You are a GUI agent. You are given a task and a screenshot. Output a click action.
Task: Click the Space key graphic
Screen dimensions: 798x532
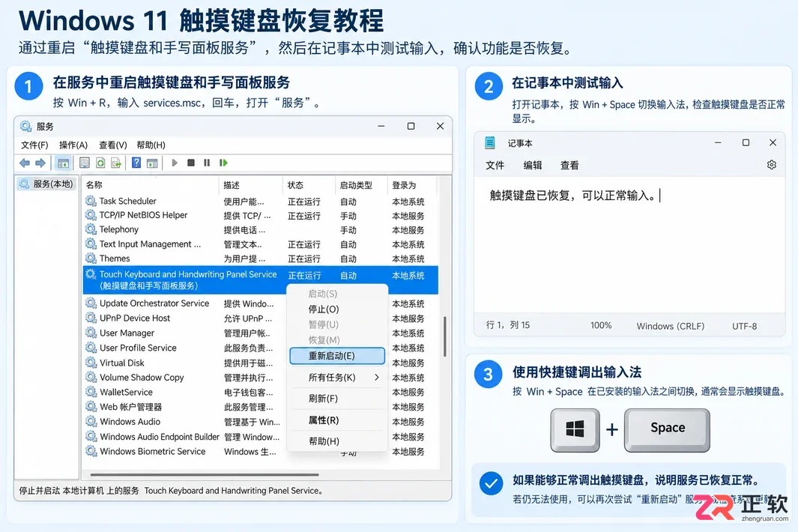click(x=667, y=429)
